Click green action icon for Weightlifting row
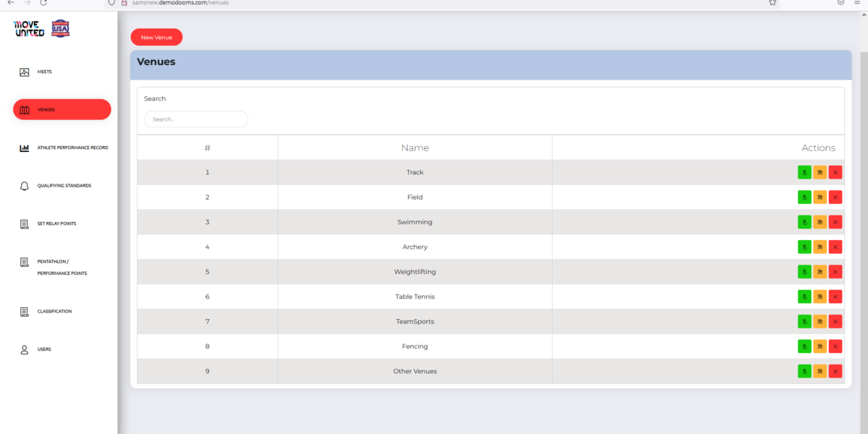Viewport: 868px width, 434px height. (804, 272)
